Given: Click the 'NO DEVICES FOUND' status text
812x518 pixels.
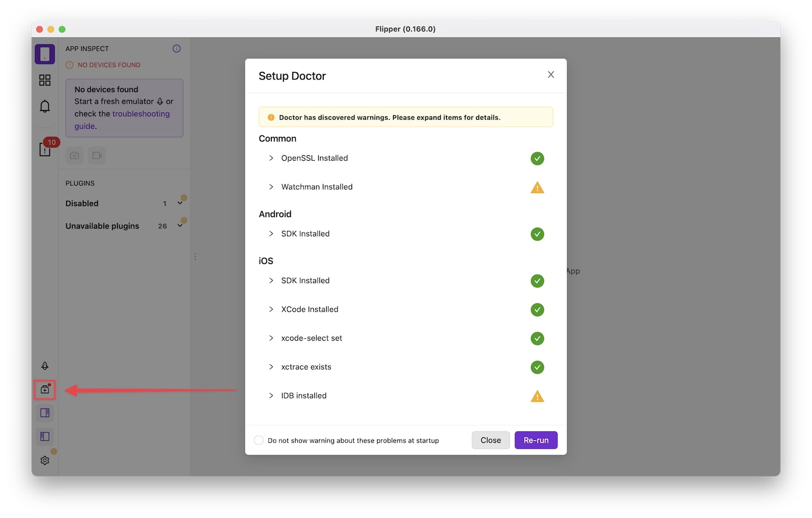Looking at the screenshot, I should (109, 65).
